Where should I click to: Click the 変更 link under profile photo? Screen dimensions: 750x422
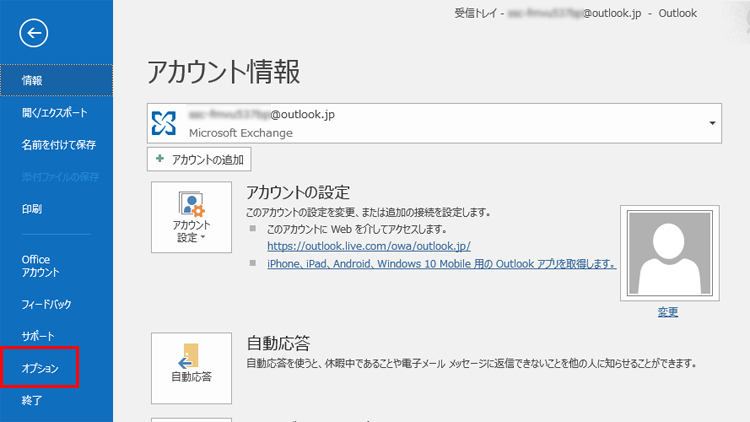(668, 312)
